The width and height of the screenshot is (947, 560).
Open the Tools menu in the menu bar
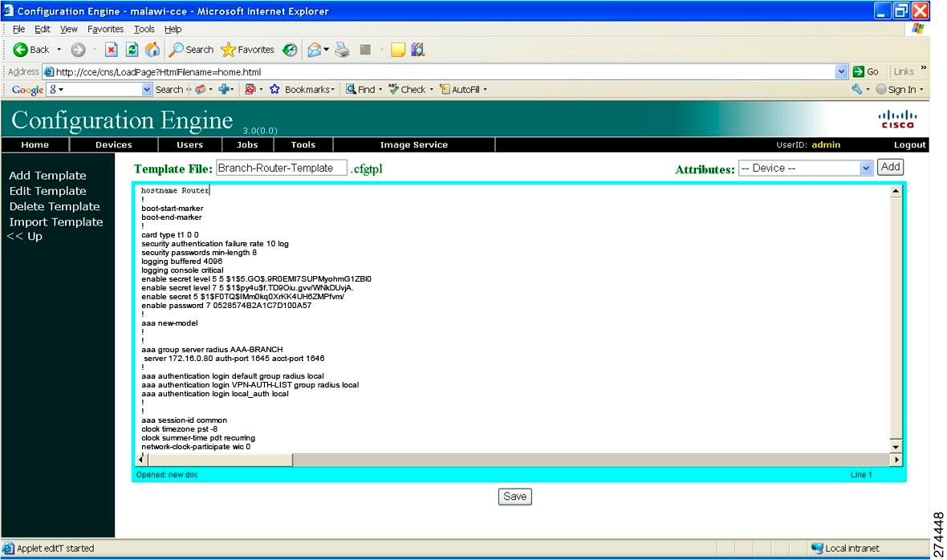coord(144,29)
